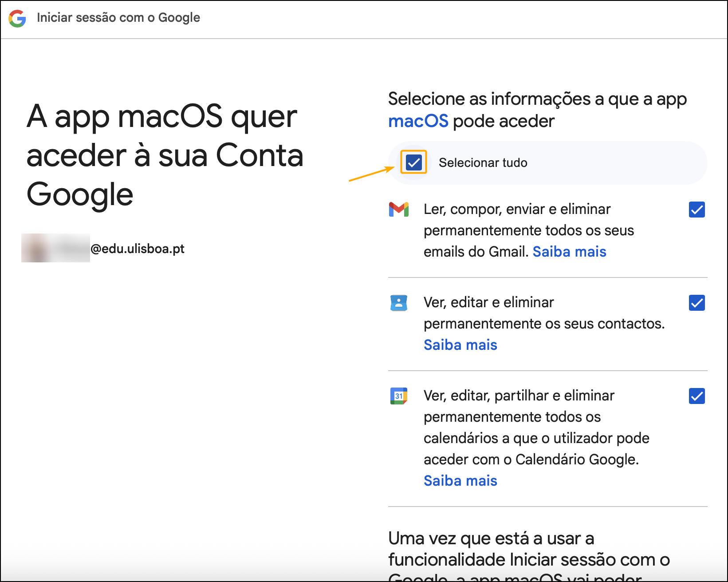Viewport: 728px width, 582px height.
Task: Uncheck the contactos permission checkbox
Action: [x=697, y=303]
